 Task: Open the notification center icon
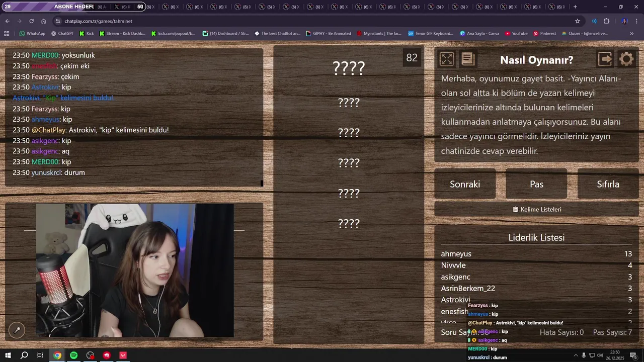pos(633,355)
